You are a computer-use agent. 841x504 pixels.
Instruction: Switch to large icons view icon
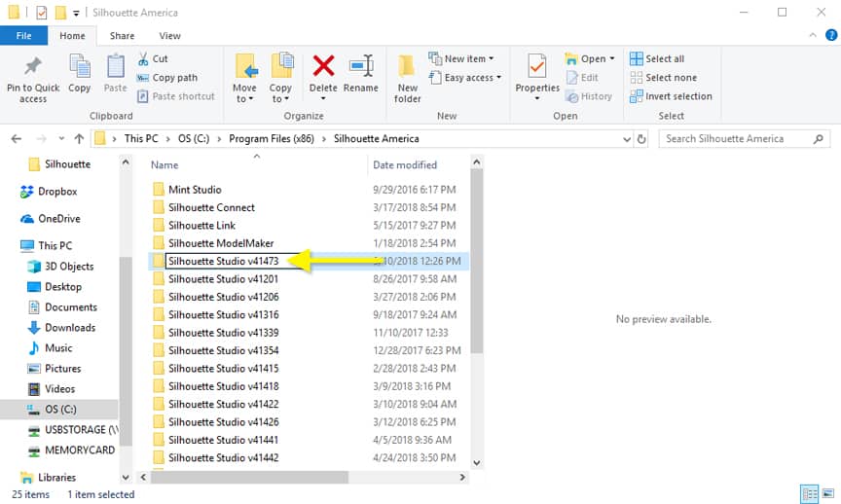(x=828, y=494)
